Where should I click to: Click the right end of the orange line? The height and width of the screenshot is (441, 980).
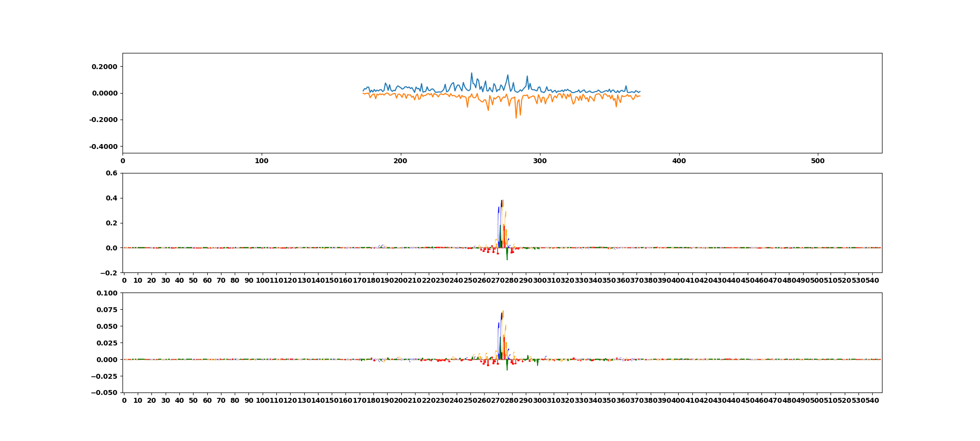(x=640, y=96)
